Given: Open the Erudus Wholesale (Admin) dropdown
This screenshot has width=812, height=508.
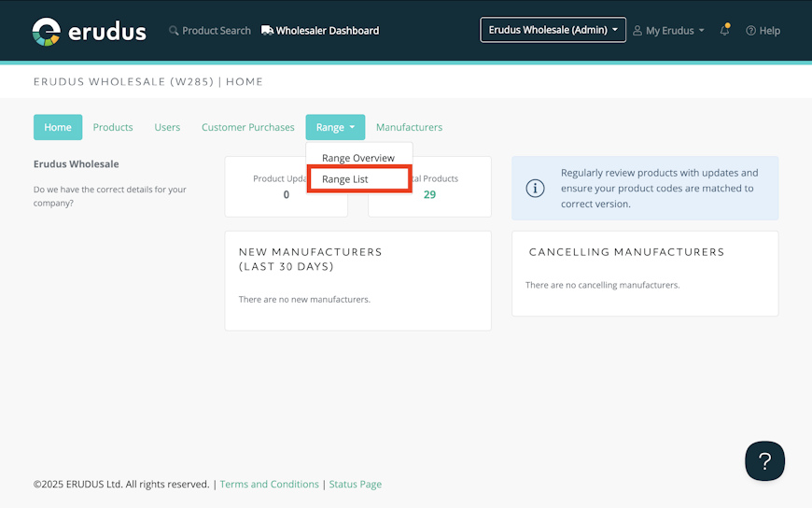Looking at the screenshot, I should pyautogui.click(x=553, y=30).
